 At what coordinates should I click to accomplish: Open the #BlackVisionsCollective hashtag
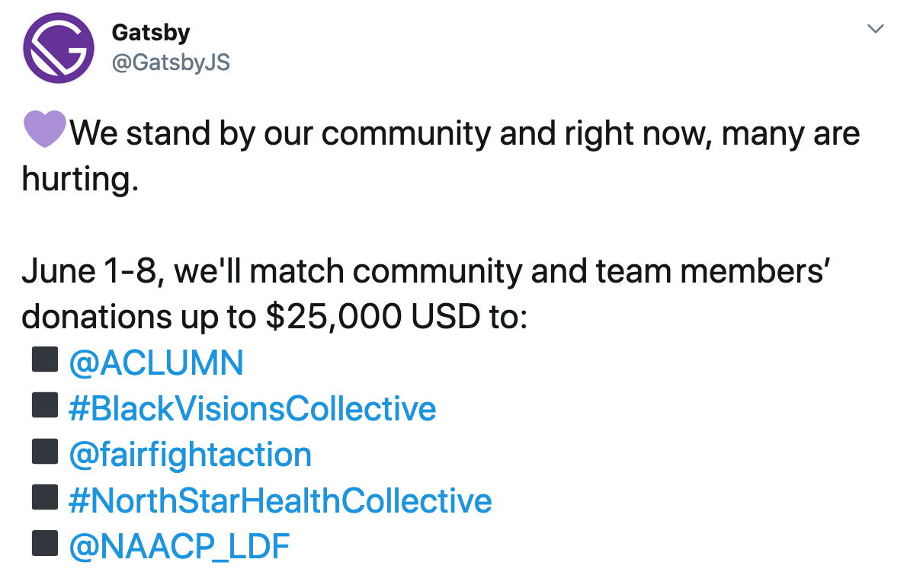tap(252, 409)
